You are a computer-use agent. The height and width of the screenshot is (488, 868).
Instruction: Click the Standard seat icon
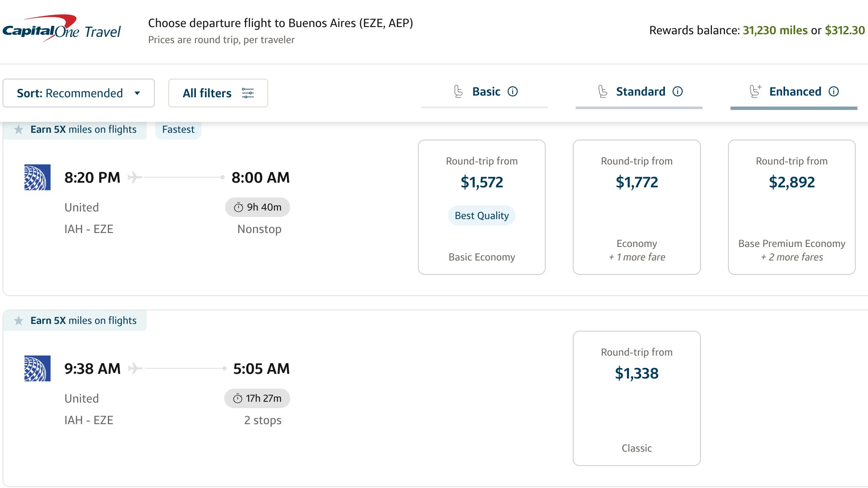click(x=603, y=91)
